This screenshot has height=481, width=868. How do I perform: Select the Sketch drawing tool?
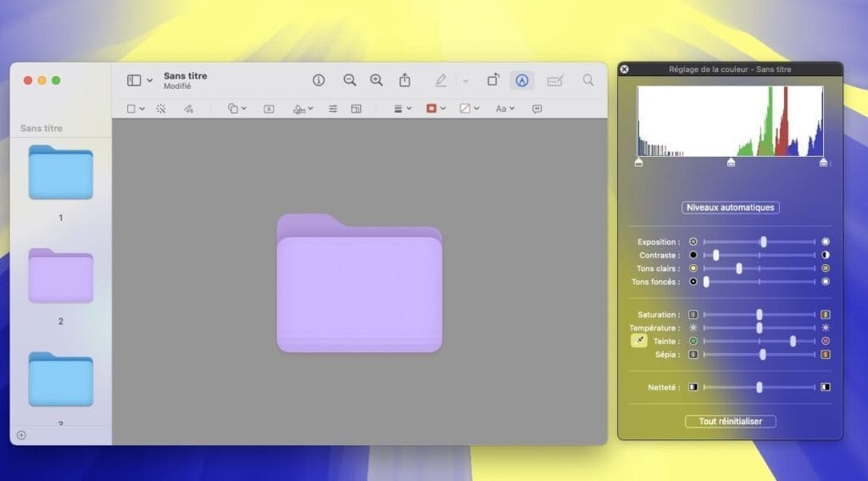click(188, 108)
